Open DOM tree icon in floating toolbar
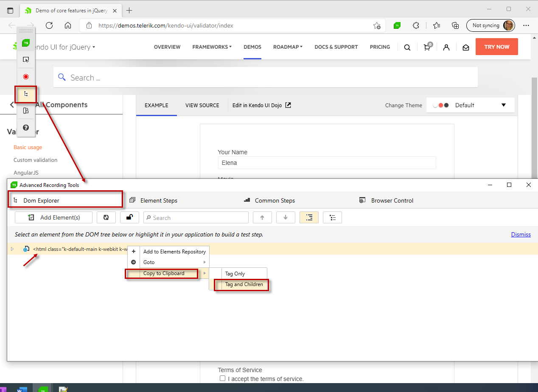Viewport: 538px width, 392px height. click(26, 94)
